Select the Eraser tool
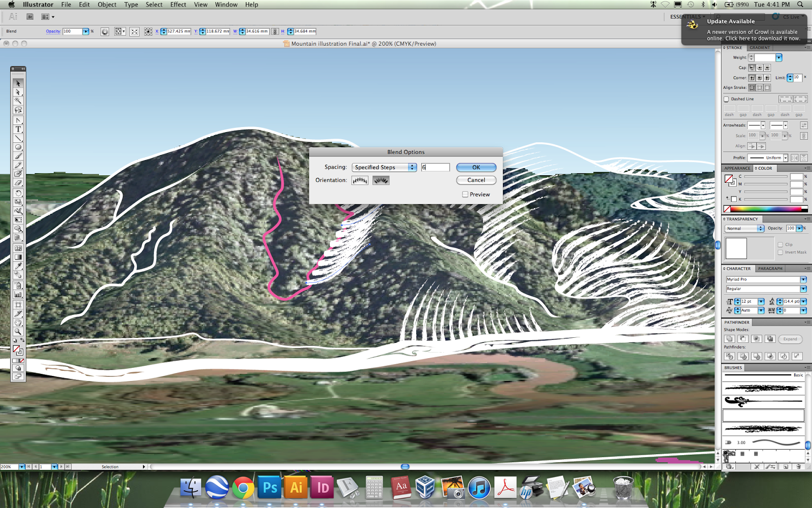 click(x=18, y=182)
